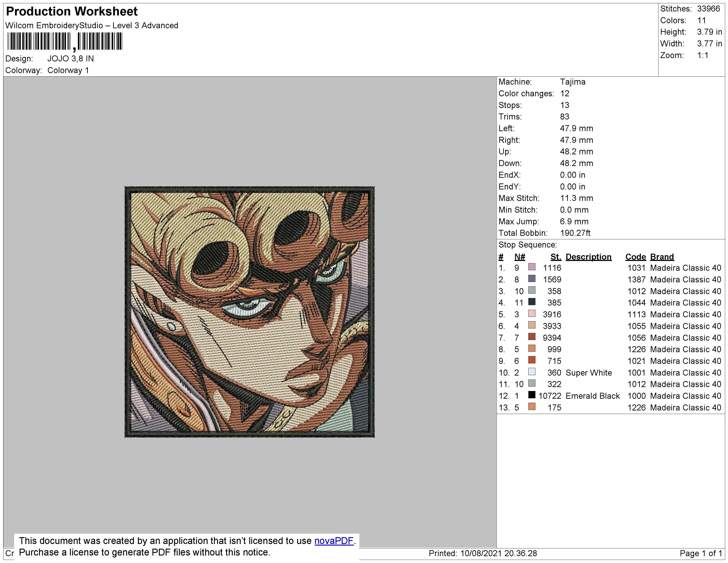Click the stop 7 brown swatch

[x=532, y=337]
